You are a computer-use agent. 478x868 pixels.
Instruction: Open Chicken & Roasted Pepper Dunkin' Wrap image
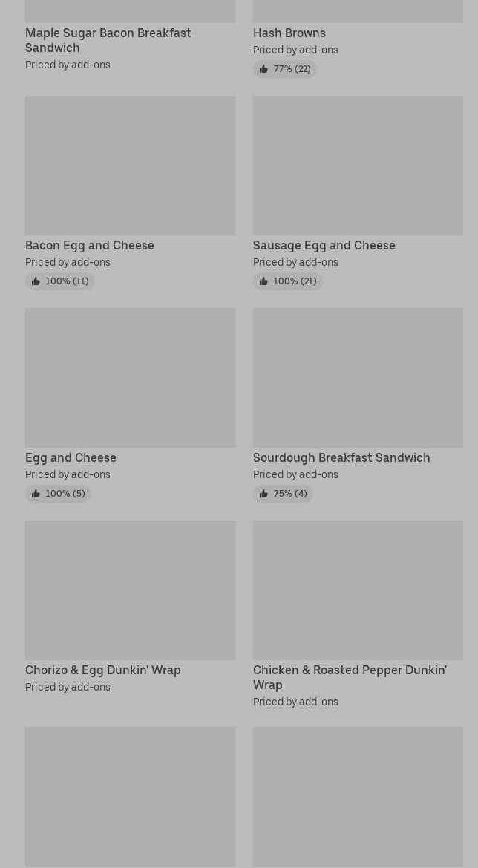click(358, 590)
